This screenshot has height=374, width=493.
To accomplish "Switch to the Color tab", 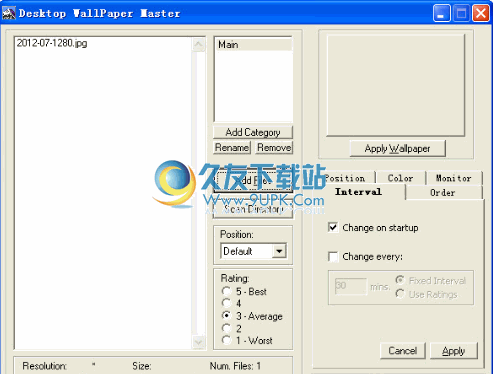I will coord(401,178).
